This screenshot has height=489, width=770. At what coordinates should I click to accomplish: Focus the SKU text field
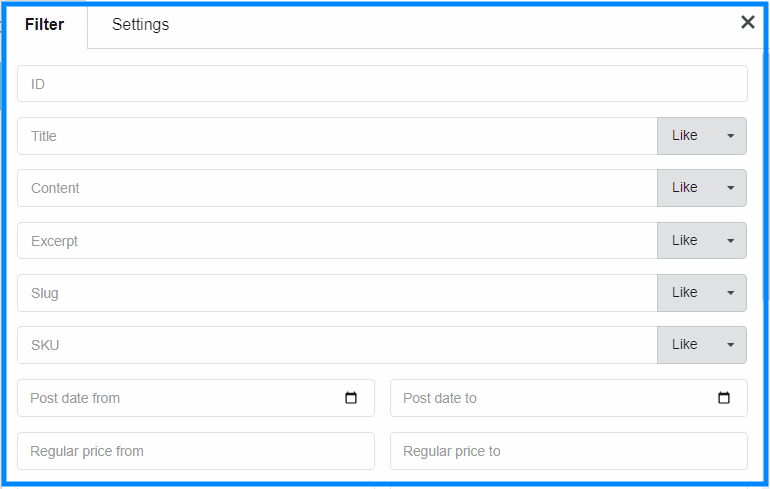[337, 345]
